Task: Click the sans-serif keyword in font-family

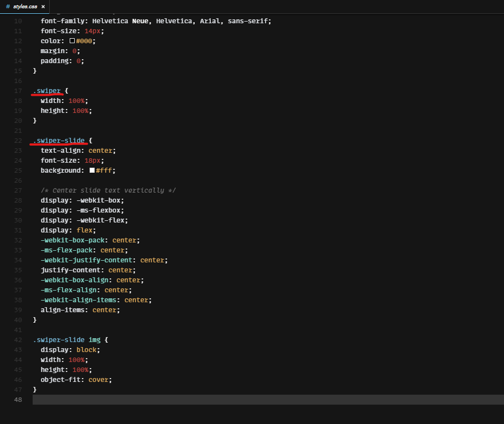Action: pyautogui.click(x=249, y=20)
